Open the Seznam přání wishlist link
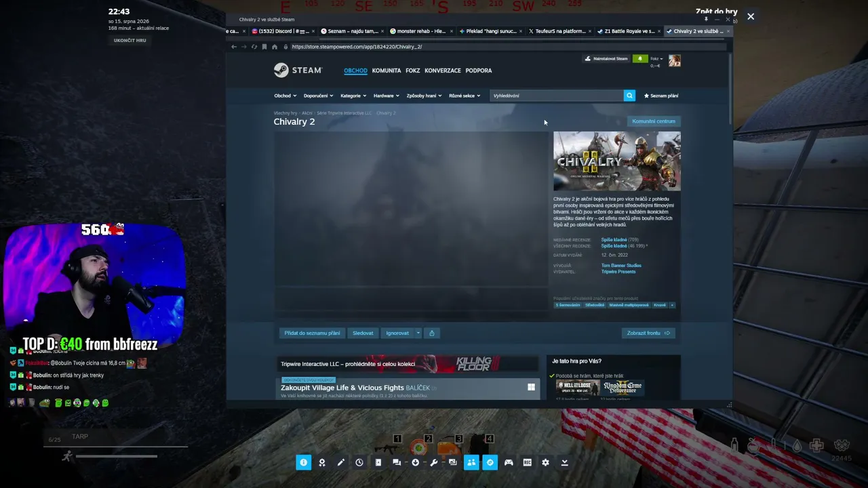 [x=661, y=96]
